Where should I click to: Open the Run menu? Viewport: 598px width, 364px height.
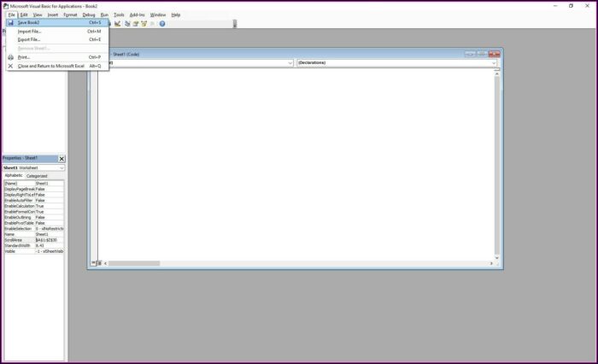point(104,15)
